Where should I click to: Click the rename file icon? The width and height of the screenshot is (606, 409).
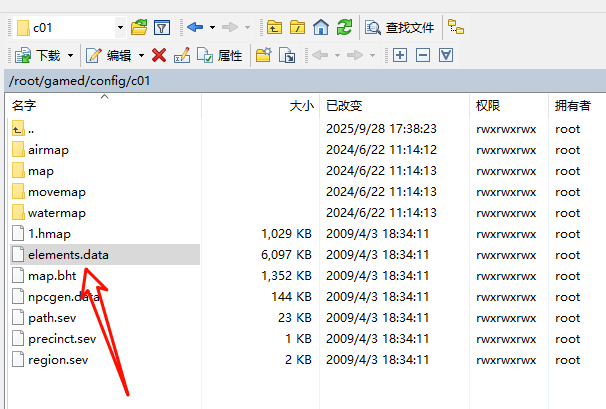click(x=182, y=56)
